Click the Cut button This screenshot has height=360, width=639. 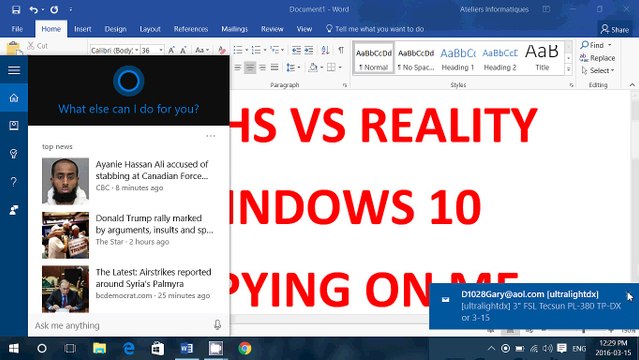coord(37,46)
